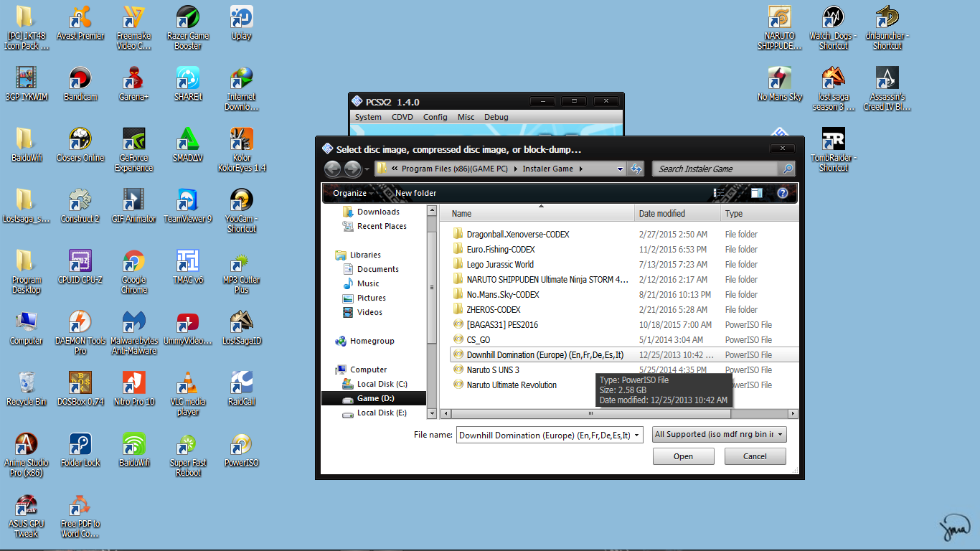
Task: Open DAEMON Tools Pro shortcut
Action: pyautogui.click(x=80, y=333)
